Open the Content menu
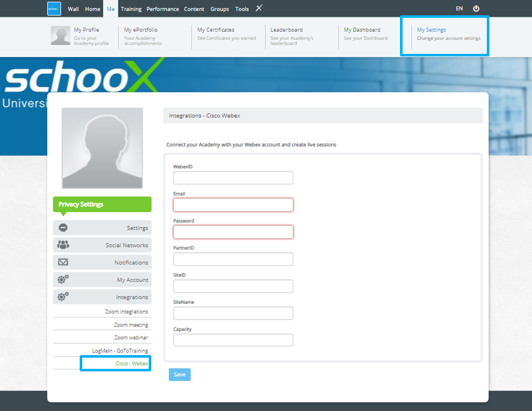 (194, 9)
